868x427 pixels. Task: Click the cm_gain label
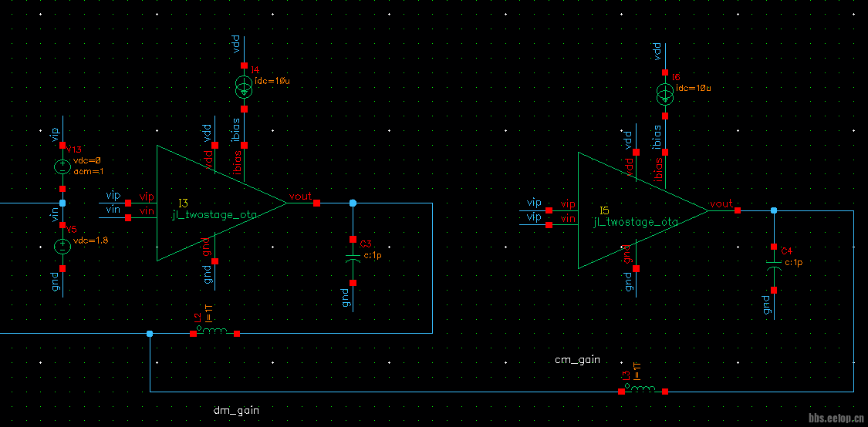click(577, 360)
